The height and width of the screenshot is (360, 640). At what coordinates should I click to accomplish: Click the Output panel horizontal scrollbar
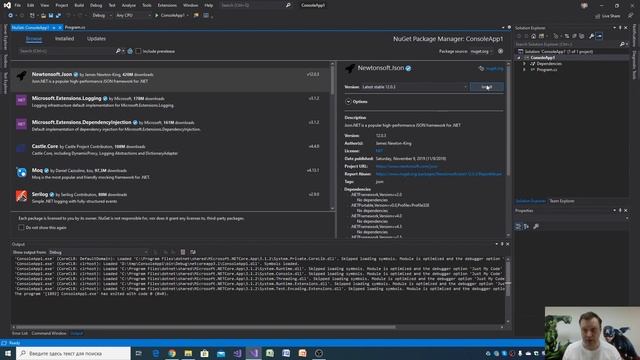[205, 327]
